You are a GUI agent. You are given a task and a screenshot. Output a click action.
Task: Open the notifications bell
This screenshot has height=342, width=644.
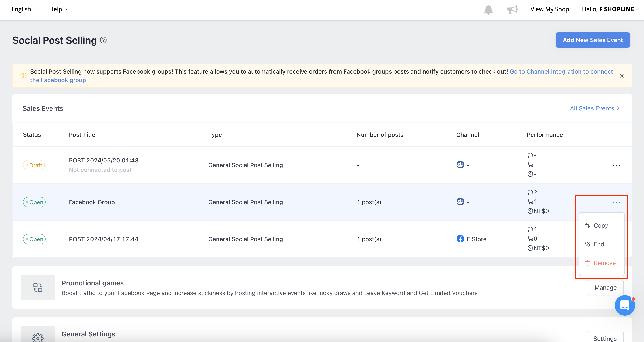click(x=488, y=10)
